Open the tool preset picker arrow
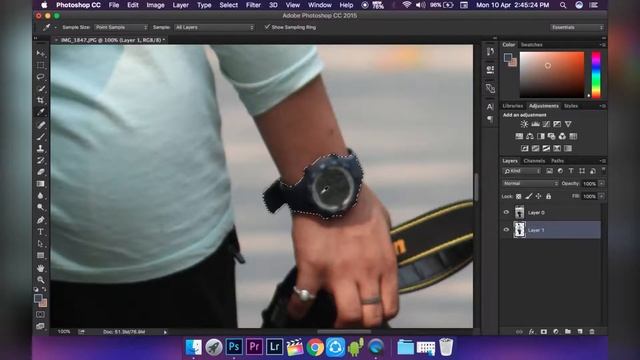This screenshot has height=360, width=640. point(56,27)
